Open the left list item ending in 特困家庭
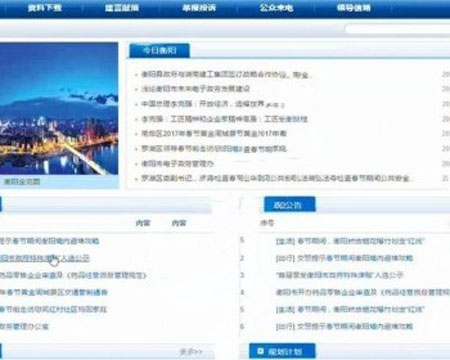 (53, 309)
